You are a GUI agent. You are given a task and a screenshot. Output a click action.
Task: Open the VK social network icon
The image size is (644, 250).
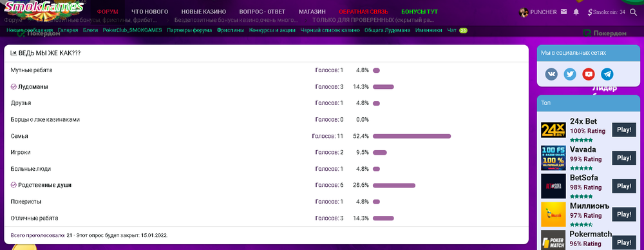tap(551, 74)
